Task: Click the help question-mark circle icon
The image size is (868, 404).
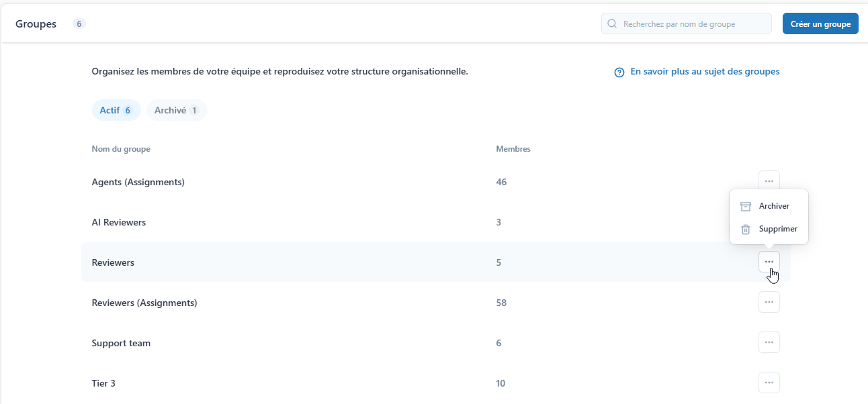Action: pyautogui.click(x=619, y=72)
